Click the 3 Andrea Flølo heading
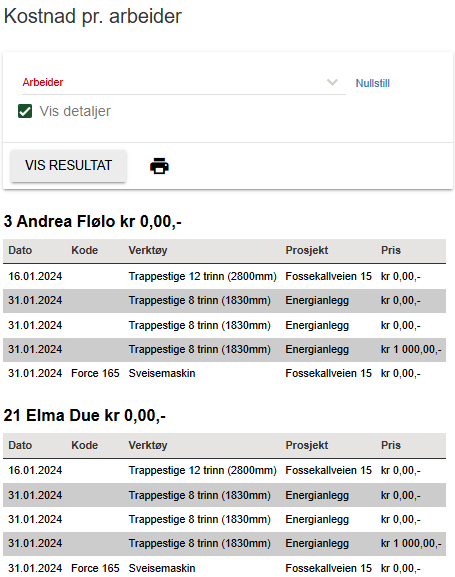The image size is (455, 577). [92, 222]
